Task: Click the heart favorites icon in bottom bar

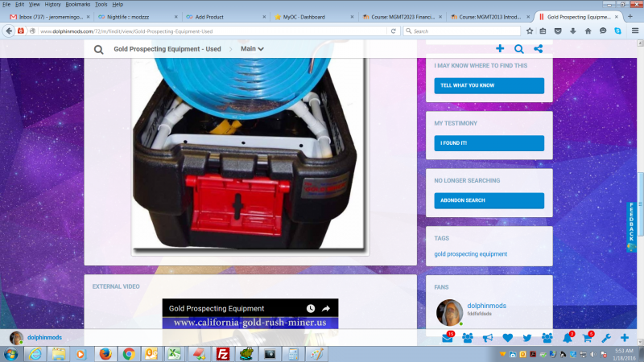Action: 508,338
